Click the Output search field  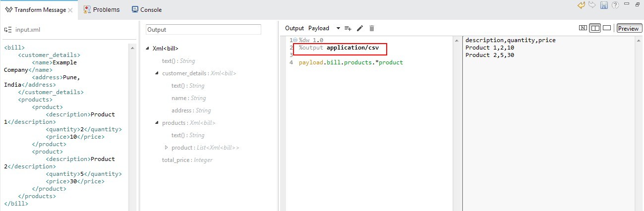(203, 30)
